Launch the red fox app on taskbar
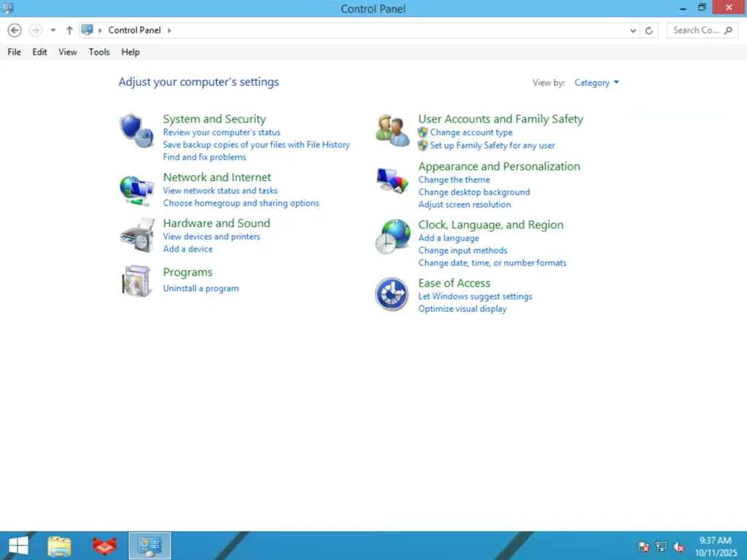Viewport: 747px width, 560px height. coord(105,546)
